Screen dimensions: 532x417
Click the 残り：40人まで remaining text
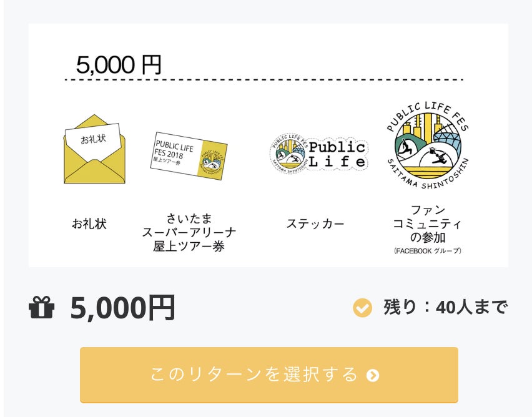445,307
